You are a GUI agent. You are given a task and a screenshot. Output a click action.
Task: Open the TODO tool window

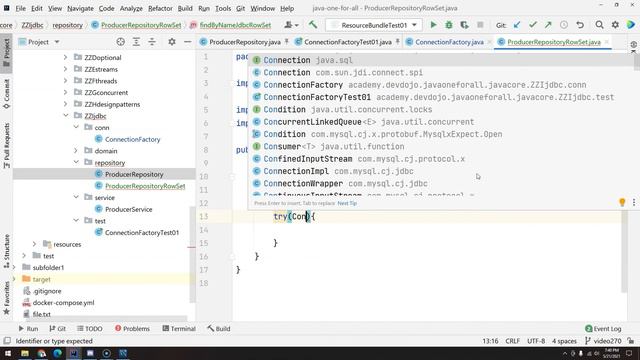(x=89, y=329)
